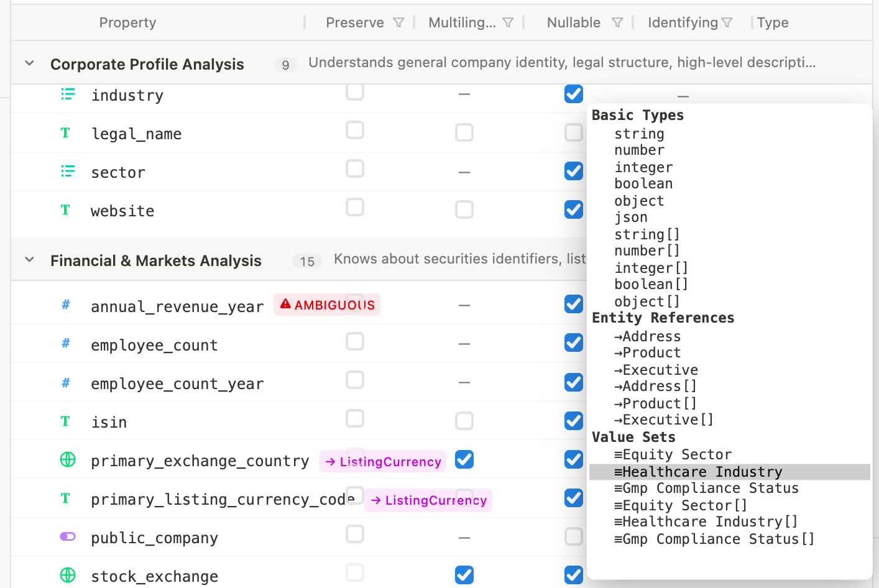Open the Preserve column filter
The height and width of the screenshot is (588, 879).
[399, 23]
